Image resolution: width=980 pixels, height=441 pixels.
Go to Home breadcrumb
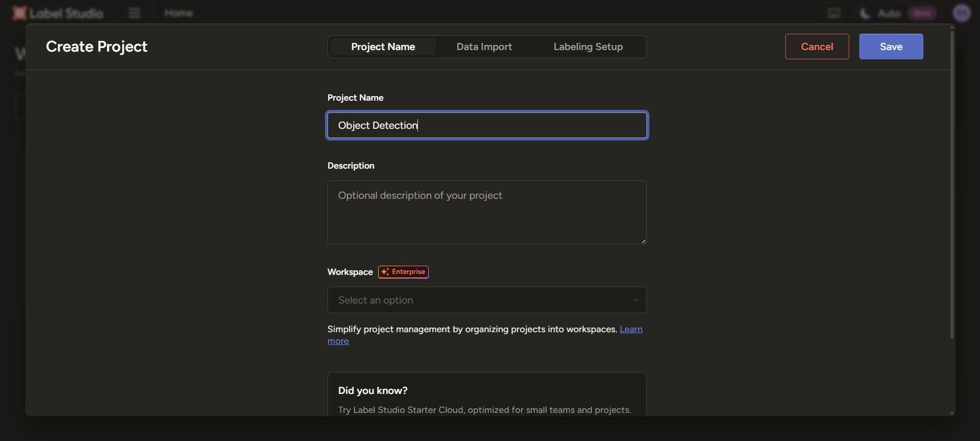[x=178, y=13]
